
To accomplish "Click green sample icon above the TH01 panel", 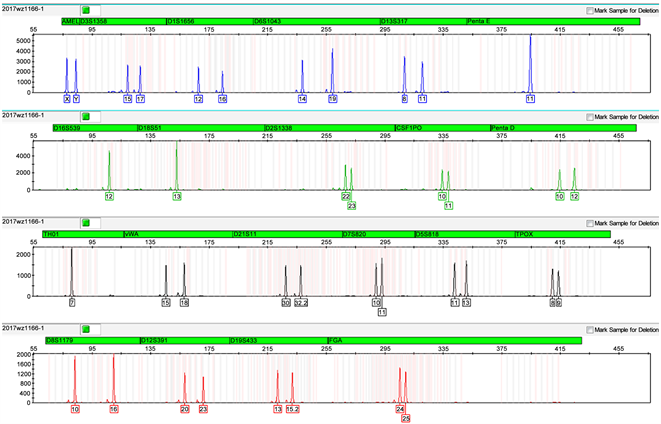I will click(x=86, y=221).
